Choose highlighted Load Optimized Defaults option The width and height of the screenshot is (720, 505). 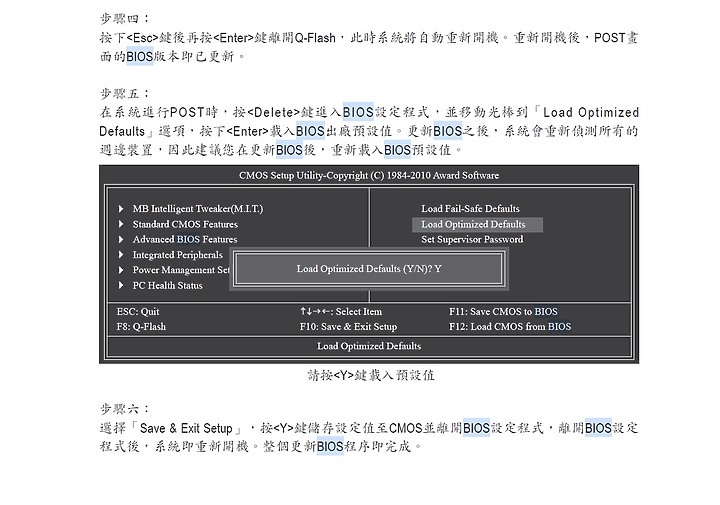coord(478,224)
